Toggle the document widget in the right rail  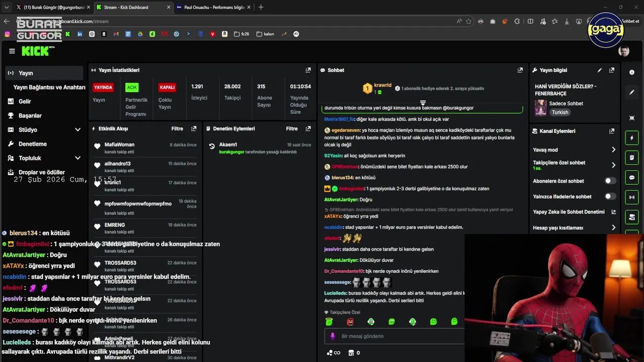tap(632, 158)
